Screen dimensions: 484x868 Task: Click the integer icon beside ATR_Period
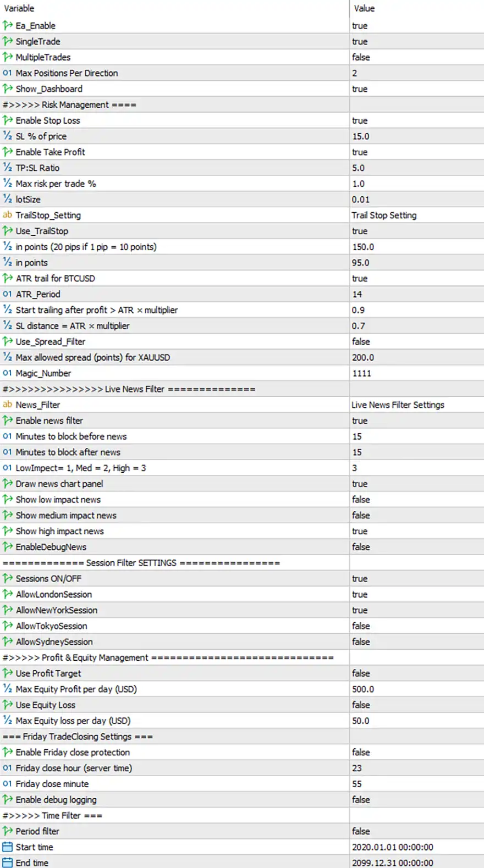pyautogui.click(x=7, y=294)
